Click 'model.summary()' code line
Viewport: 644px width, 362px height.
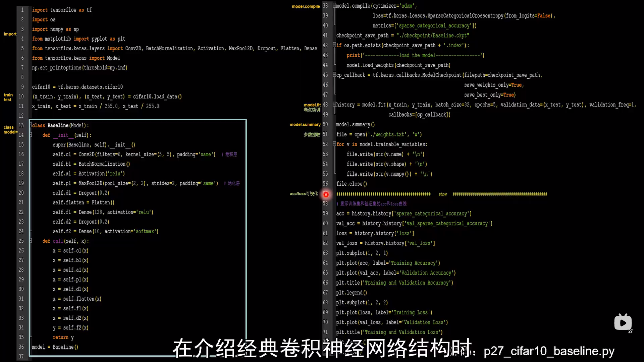coord(356,124)
